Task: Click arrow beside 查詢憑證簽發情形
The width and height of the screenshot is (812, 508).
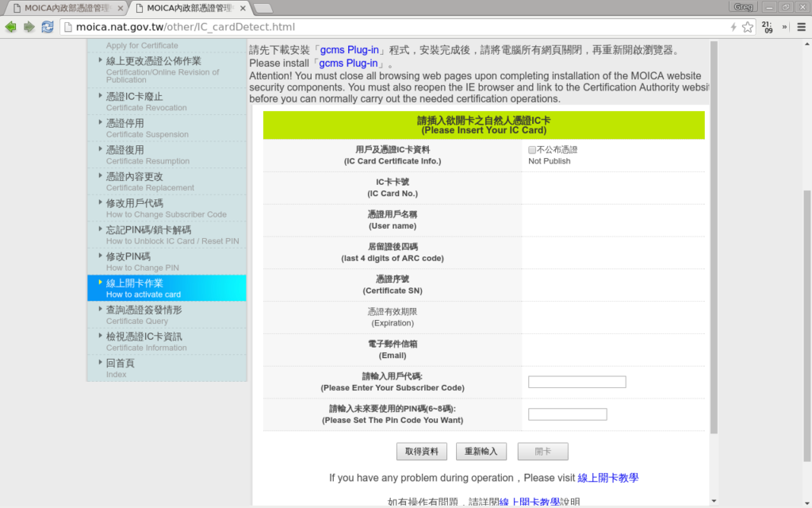Action: 100,309
